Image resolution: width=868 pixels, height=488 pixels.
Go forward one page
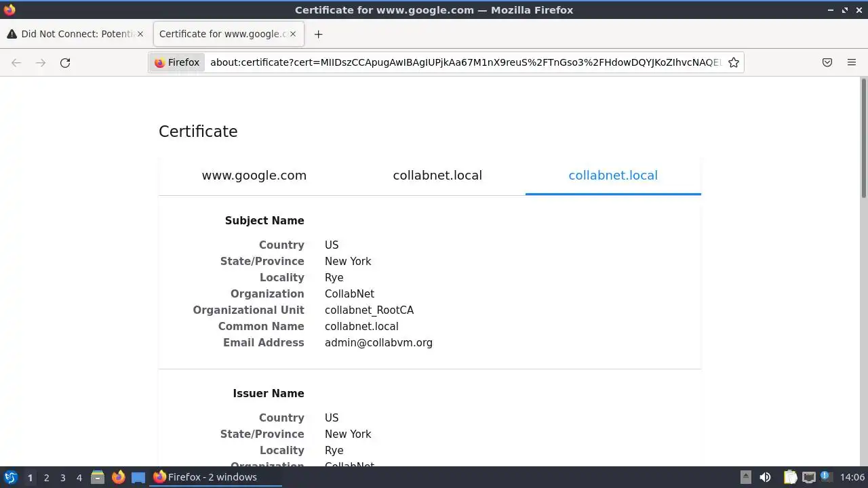[x=41, y=62]
